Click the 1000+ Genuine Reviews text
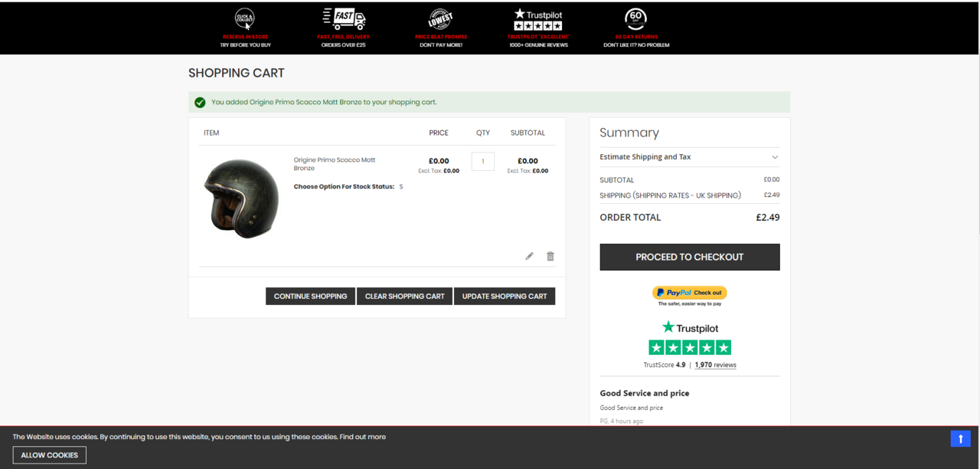The height and width of the screenshot is (469, 980). coord(538,45)
